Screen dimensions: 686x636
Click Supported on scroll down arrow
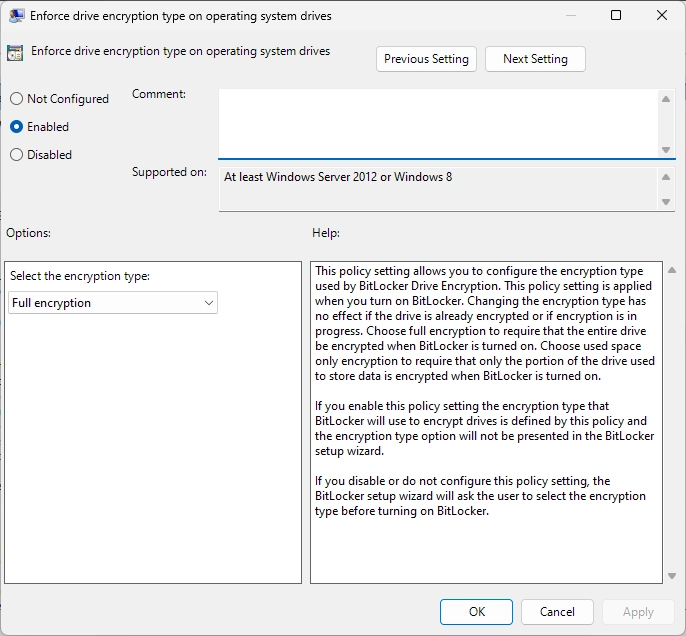666,202
